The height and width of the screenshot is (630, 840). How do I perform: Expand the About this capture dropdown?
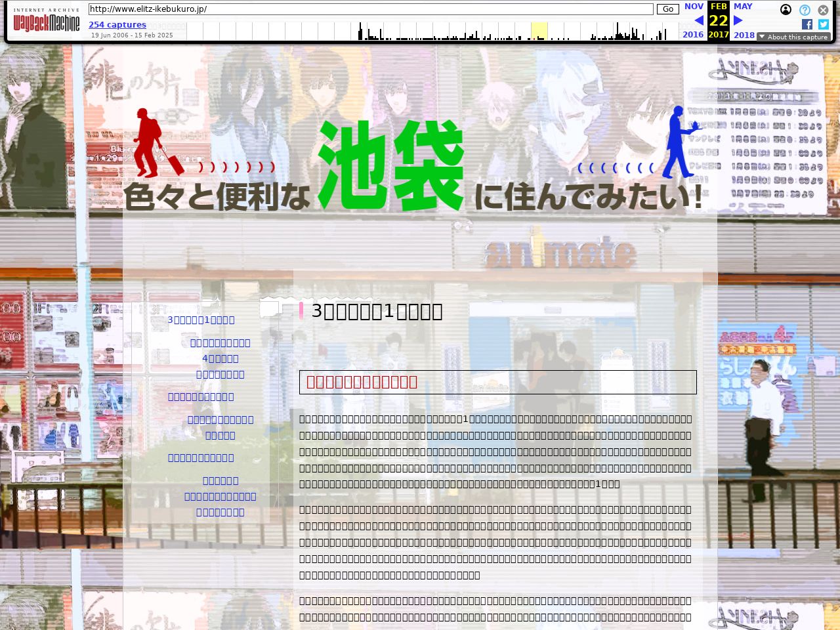coord(793,37)
